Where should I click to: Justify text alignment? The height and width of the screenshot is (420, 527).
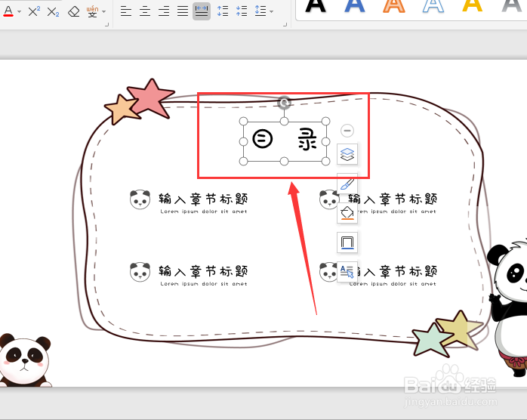[183, 11]
